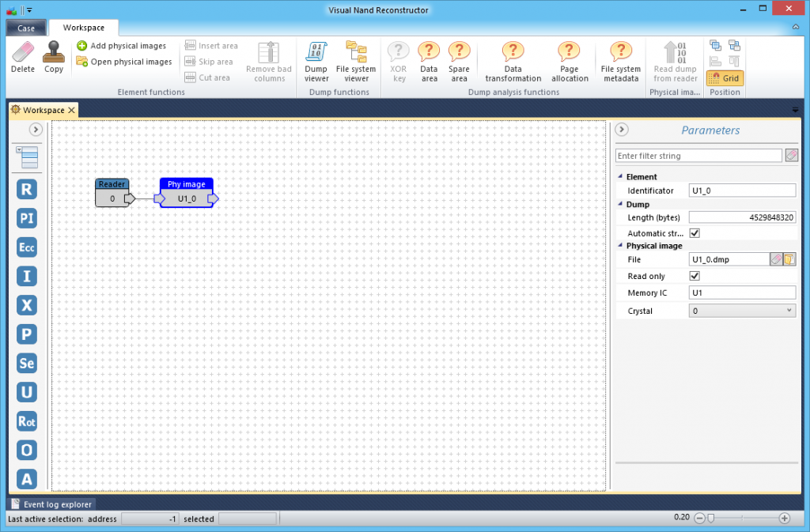810x532 pixels.
Task: Toggle the Read only checkbox
Action: click(x=695, y=276)
